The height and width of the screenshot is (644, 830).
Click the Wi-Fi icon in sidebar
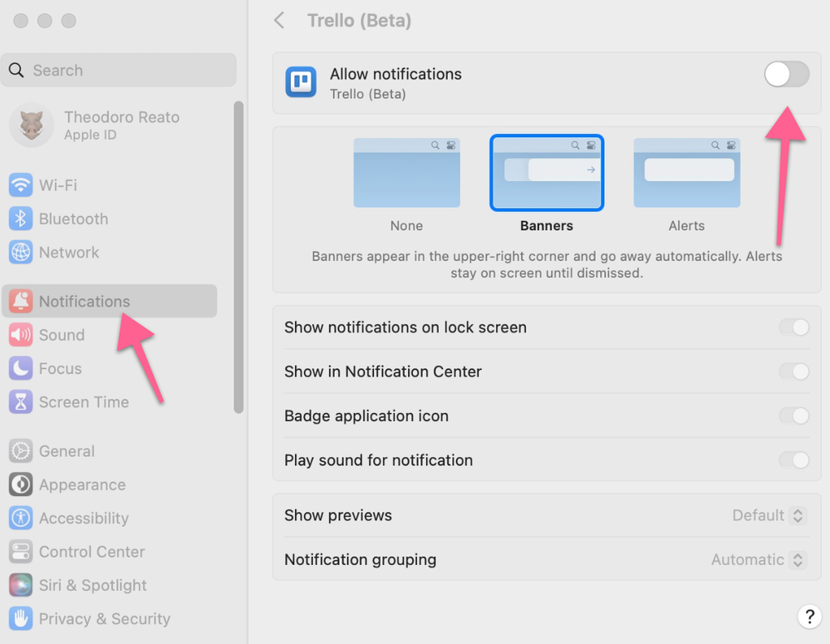coord(21,184)
